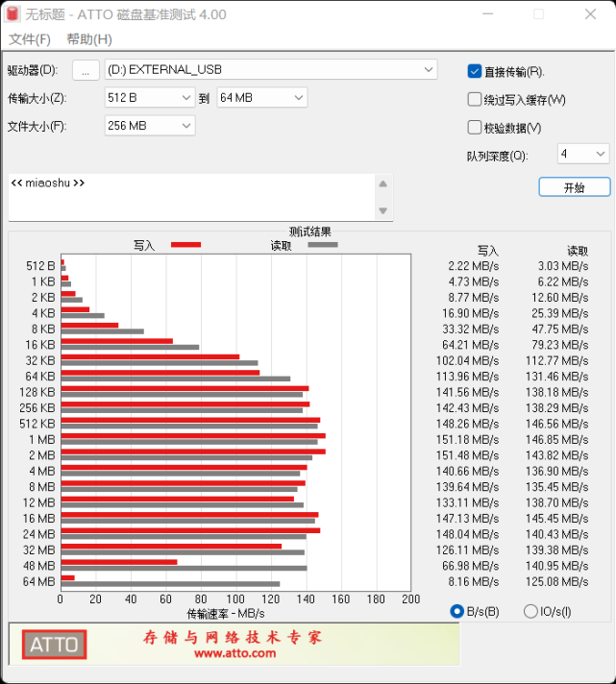
Task: Click the 102.04 MB/s write result
Action: click(x=468, y=361)
